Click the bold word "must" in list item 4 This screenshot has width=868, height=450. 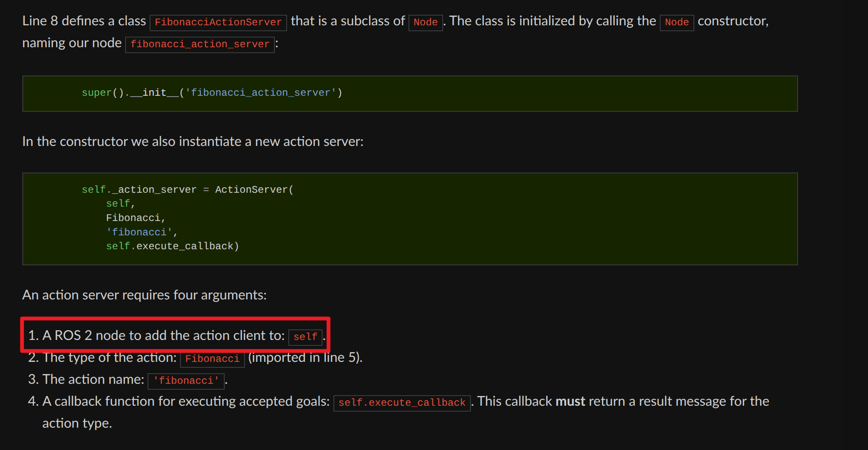(570, 401)
